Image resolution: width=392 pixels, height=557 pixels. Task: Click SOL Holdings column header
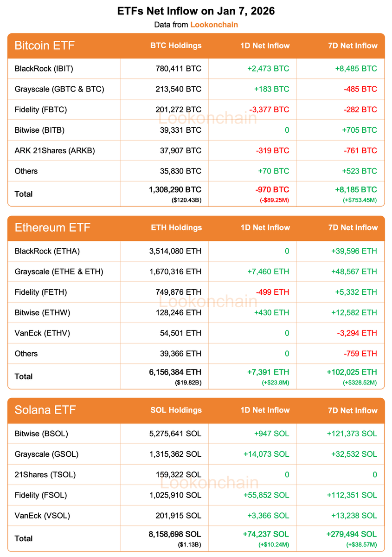tap(176, 410)
